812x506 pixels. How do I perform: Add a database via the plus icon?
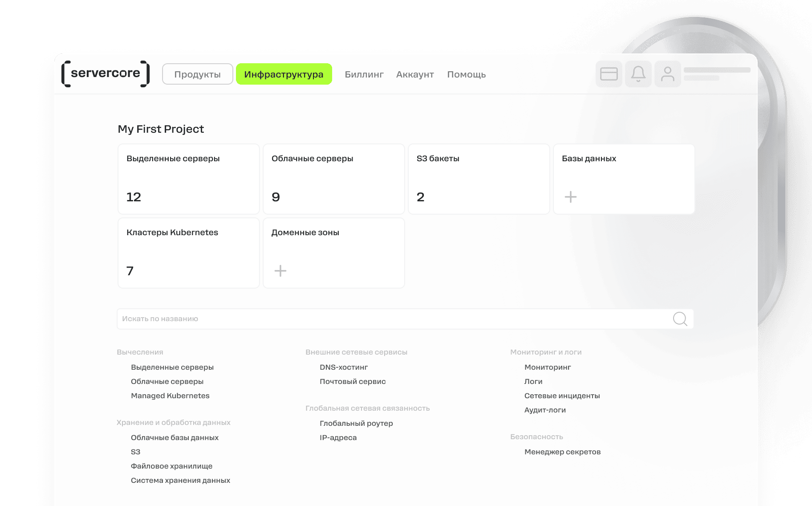[570, 196]
